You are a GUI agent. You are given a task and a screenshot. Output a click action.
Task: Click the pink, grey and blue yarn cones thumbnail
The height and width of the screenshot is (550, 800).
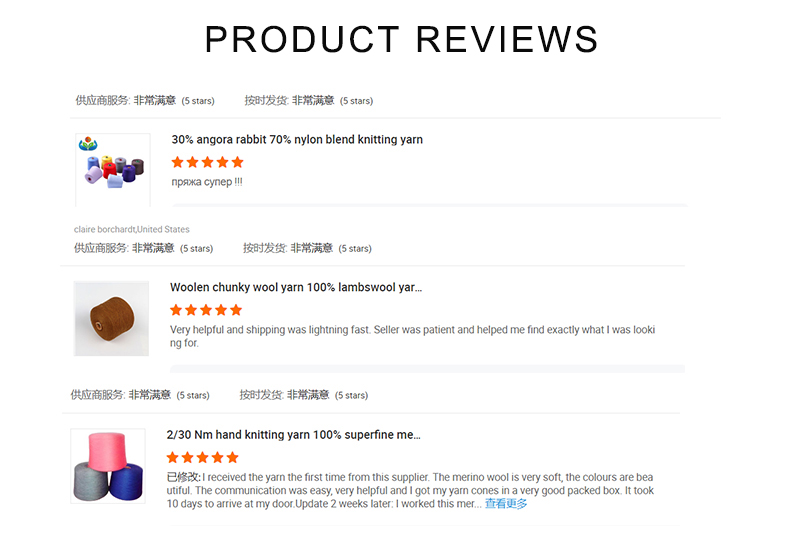click(x=108, y=466)
